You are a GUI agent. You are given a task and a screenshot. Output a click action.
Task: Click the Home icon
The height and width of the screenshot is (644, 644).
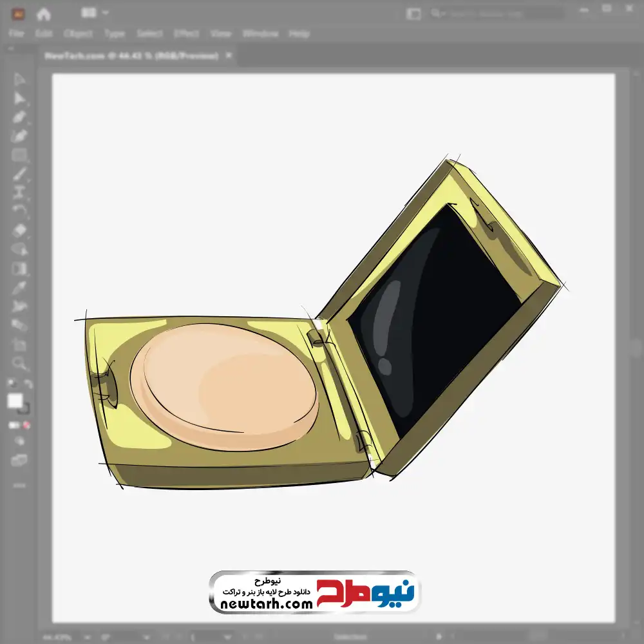43,14
